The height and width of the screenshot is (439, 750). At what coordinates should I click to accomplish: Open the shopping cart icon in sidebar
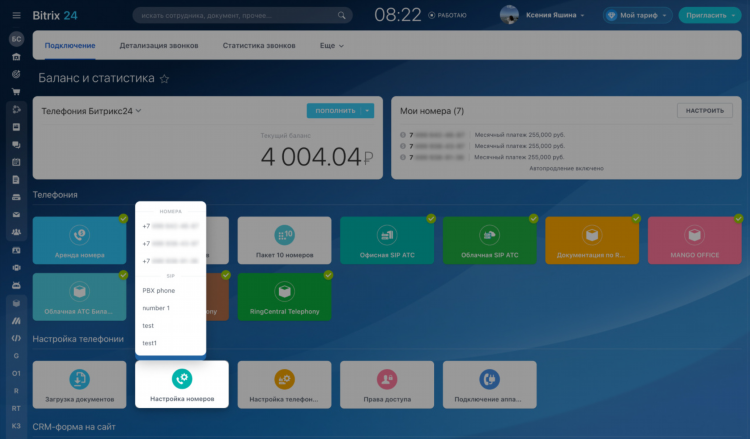16,91
